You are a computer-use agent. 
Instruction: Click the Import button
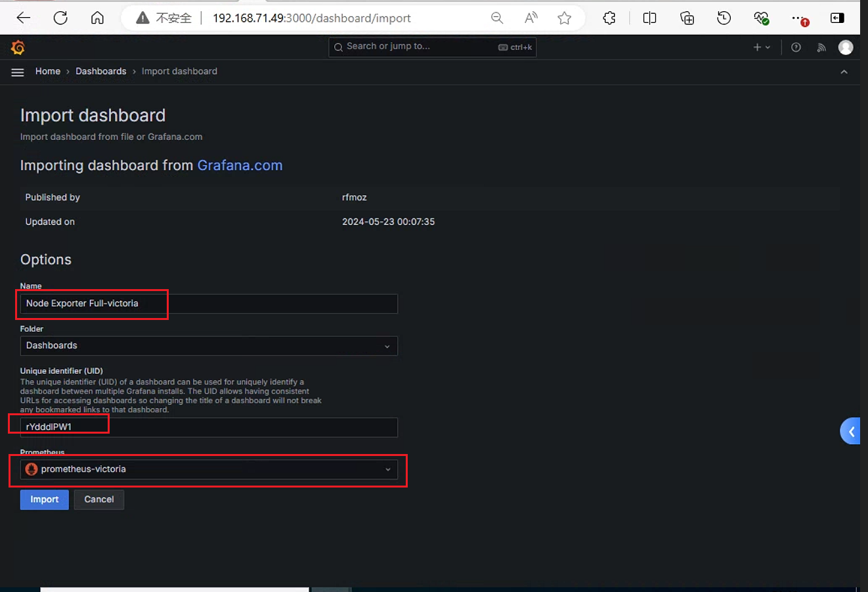[x=45, y=499]
